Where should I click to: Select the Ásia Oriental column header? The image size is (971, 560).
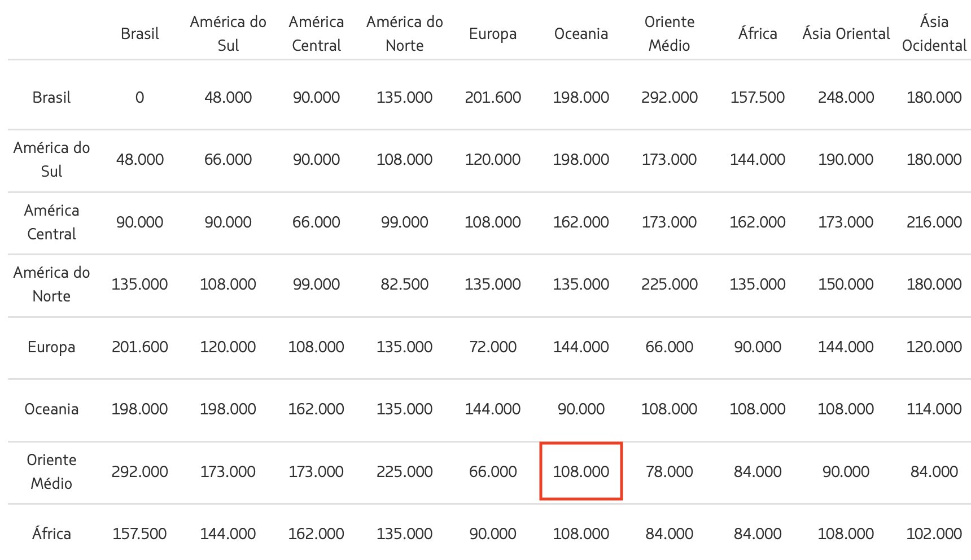click(x=846, y=34)
